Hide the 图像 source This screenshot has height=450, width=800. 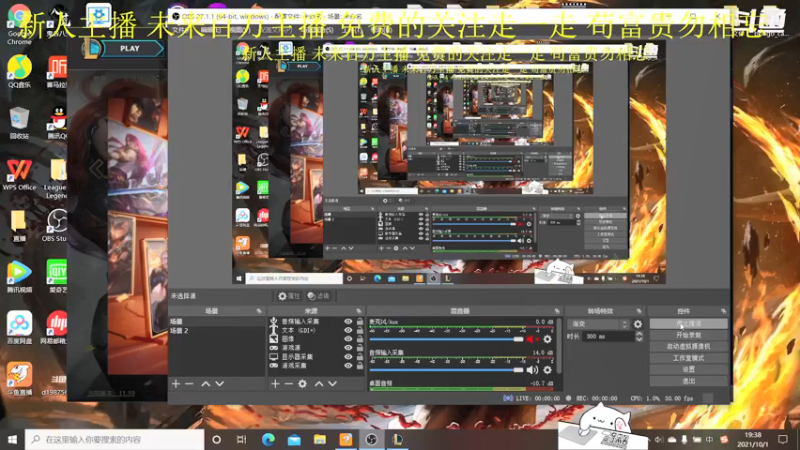[348, 339]
